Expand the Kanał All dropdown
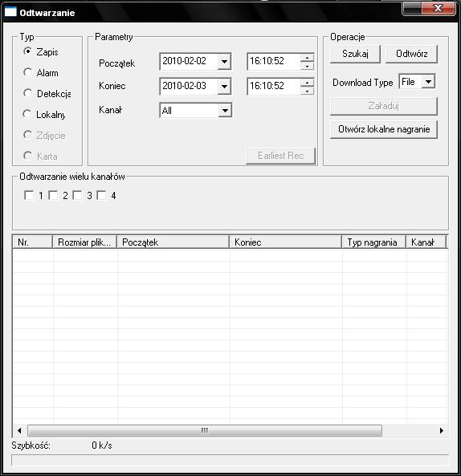461x476 pixels. pyautogui.click(x=225, y=111)
